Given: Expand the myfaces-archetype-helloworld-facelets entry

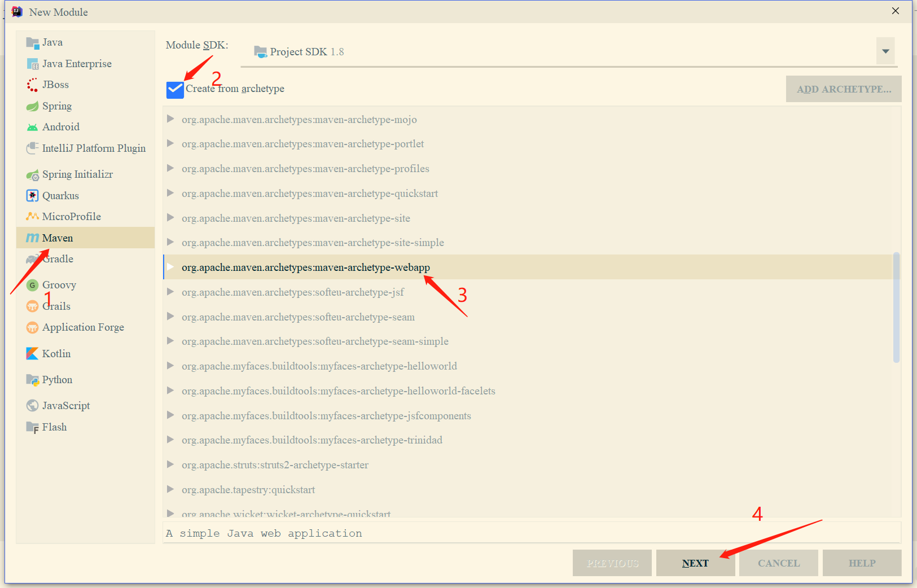Looking at the screenshot, I should coord(170,390).
